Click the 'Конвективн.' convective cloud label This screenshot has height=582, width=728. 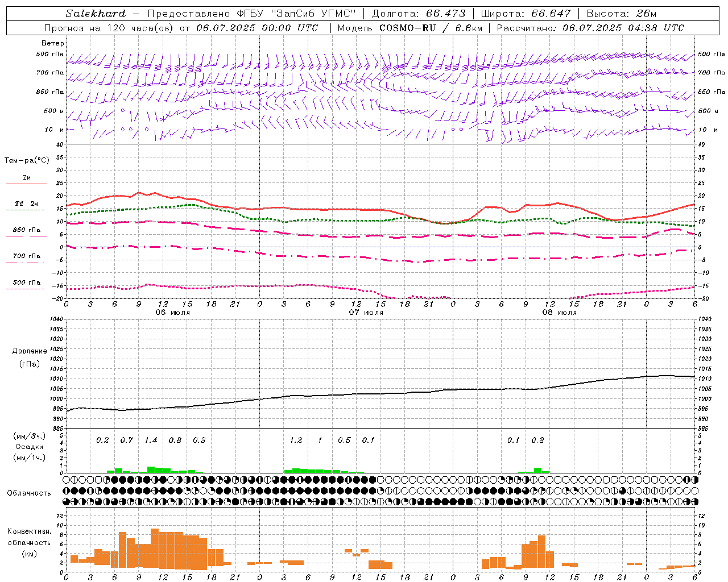[x=29, y=531]
